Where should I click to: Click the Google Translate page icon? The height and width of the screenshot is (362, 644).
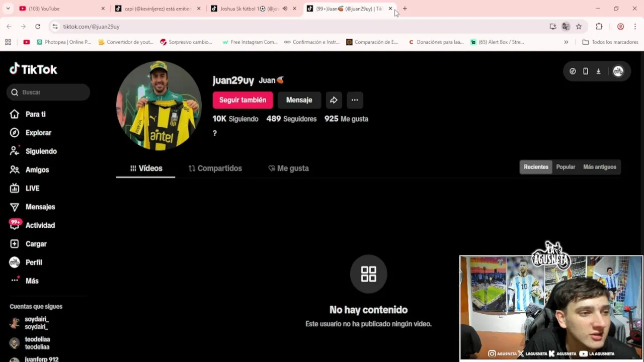tap(566, 27)
